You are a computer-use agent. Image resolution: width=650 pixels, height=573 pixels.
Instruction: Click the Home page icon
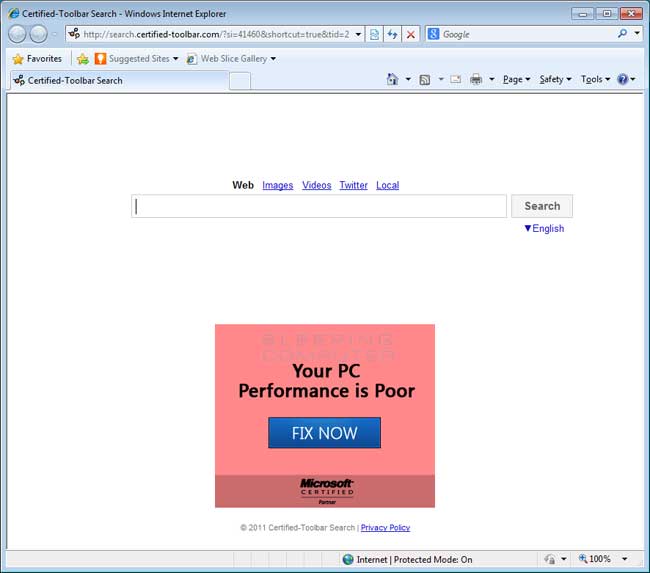pyautogui.click(x=392, y=79)
